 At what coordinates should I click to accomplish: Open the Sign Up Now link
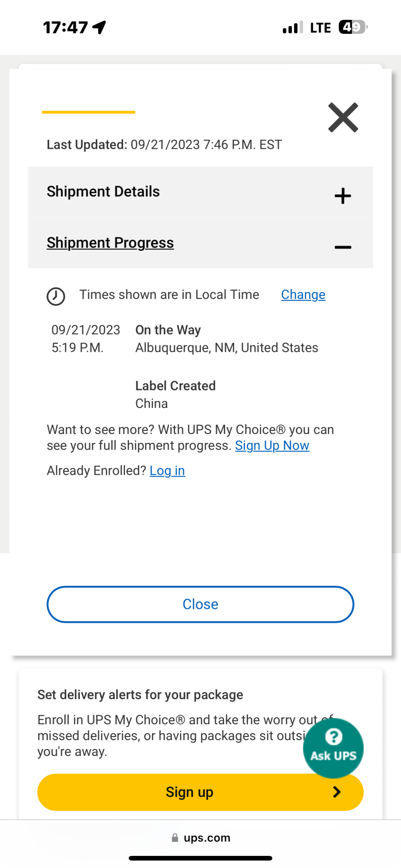coord(272,446)
